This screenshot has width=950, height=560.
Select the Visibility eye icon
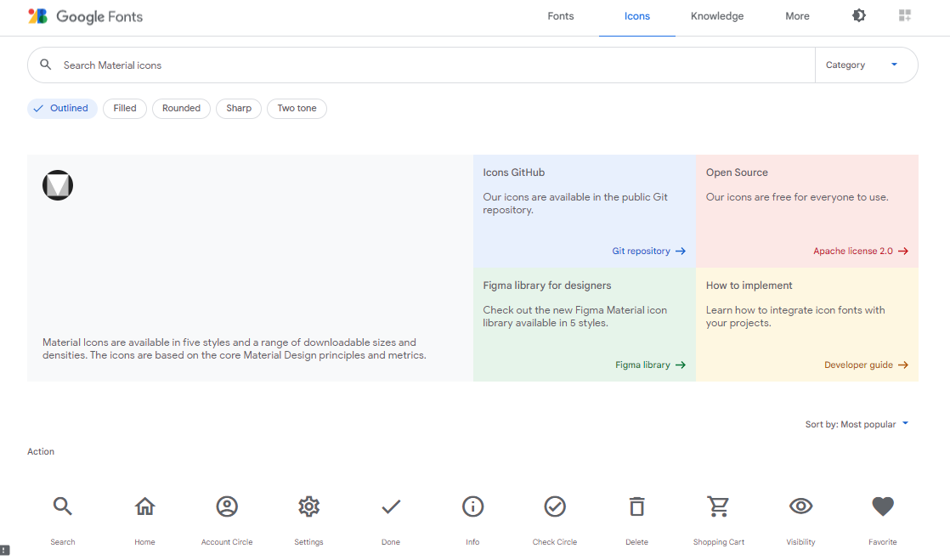click(x=800, y=507)
